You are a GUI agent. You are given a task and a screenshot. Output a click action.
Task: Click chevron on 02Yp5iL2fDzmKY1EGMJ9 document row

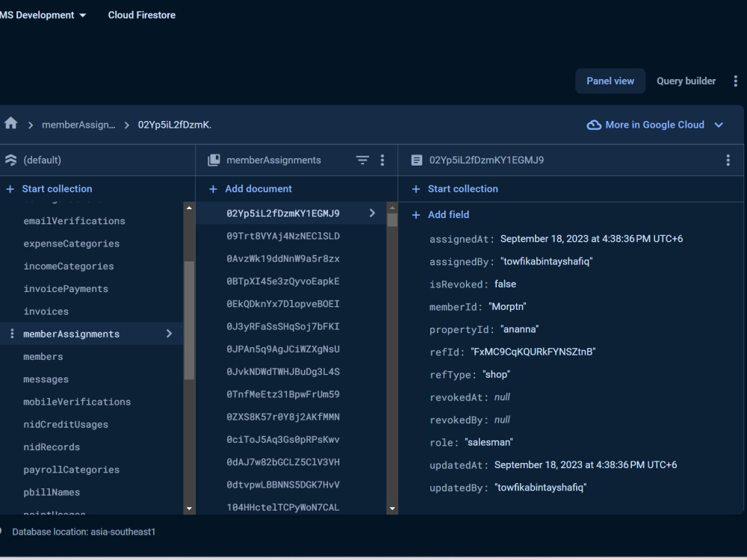pos(372,213)
